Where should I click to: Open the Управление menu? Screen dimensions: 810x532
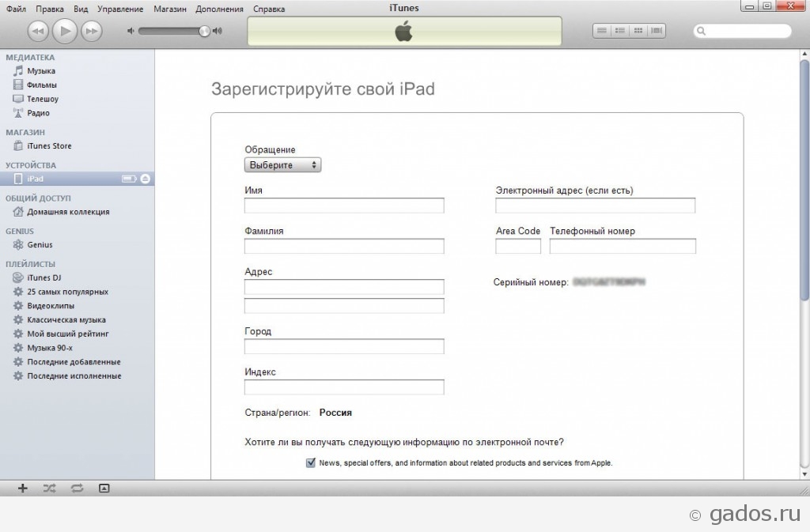click(x=120, y=9)
